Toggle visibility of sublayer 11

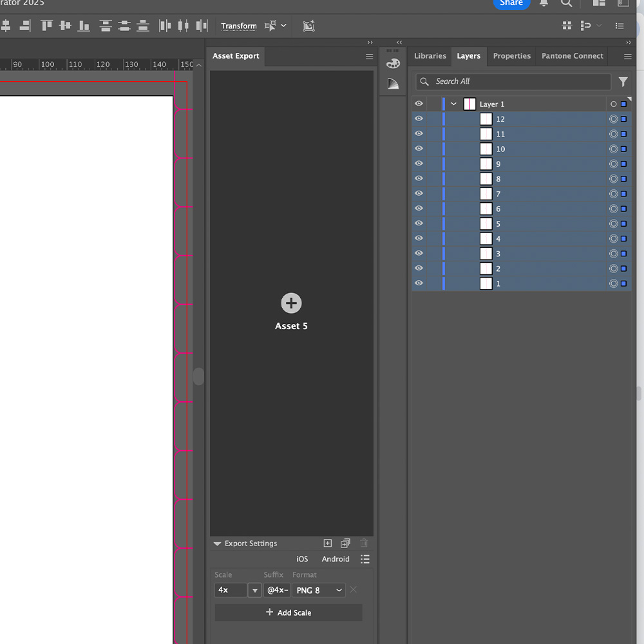click(419, 133)
